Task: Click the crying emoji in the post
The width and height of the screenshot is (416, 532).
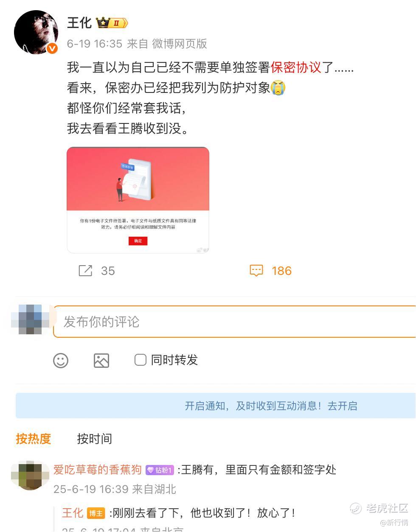Action: (278, 88)
